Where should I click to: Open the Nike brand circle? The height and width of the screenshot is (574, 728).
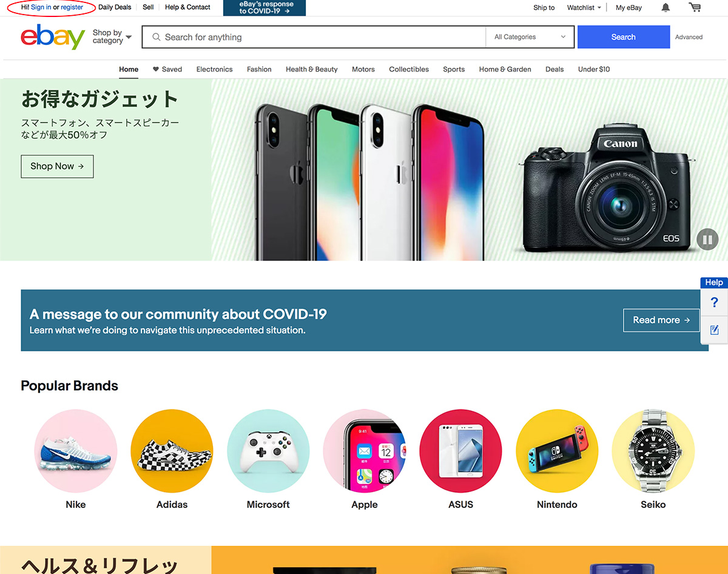[75, 451]
